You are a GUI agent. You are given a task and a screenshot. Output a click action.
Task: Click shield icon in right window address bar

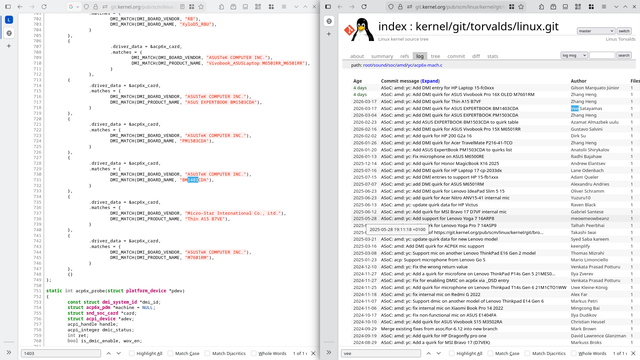click(391, 7)
